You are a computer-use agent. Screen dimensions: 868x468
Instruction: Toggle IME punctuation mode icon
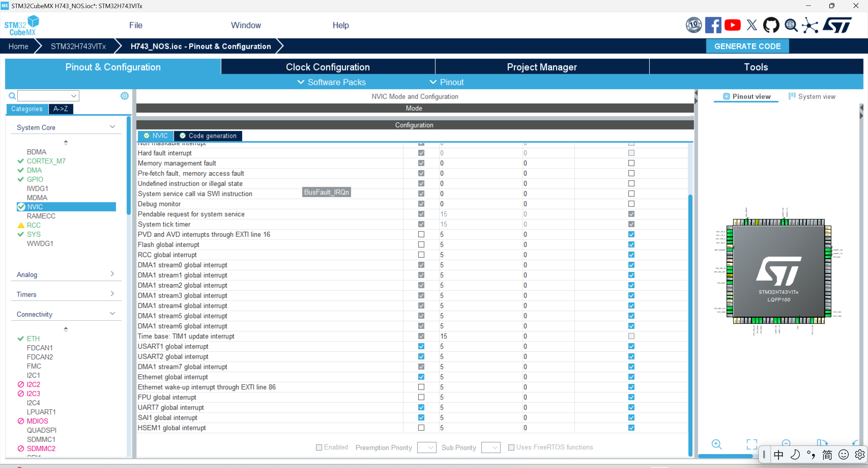pos(811,455)
